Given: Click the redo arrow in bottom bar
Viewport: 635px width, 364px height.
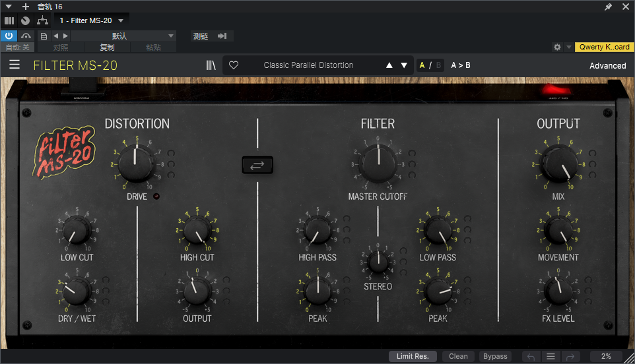Looking at the screenshot, I should point(570,356).
